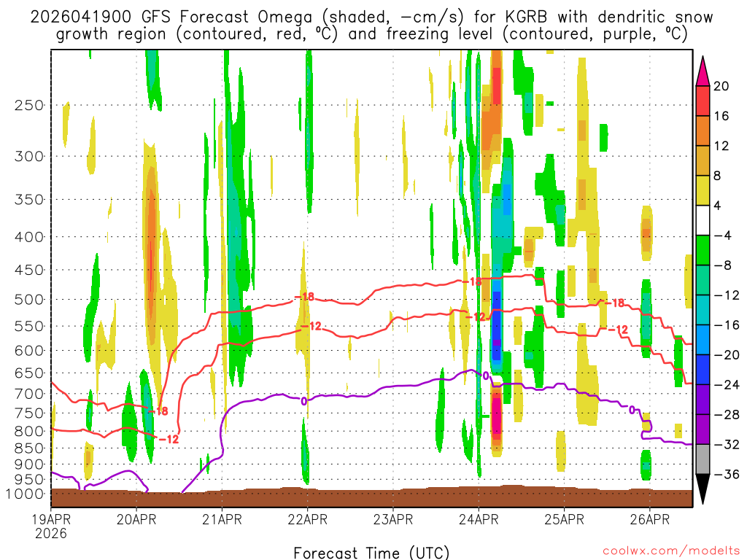
Task: Click the 19APR 2026 time axis label
Action: click(51, 526)
